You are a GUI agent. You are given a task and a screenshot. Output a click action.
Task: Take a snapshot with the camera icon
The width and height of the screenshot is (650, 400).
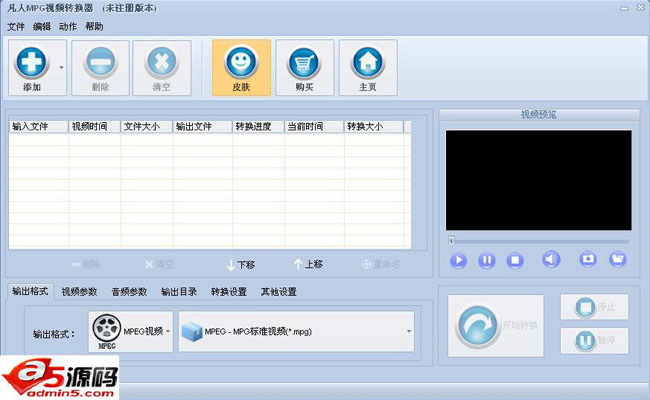588,260
